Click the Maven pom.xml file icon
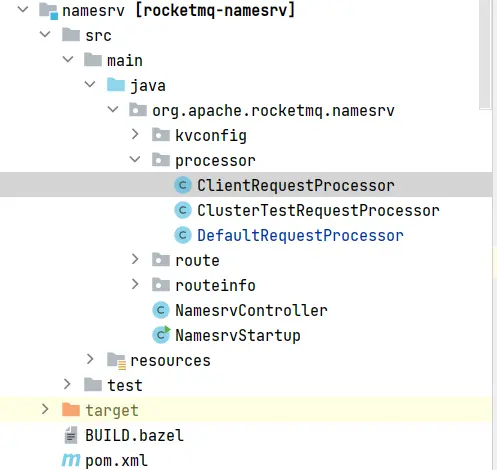The height and width of the screenshot is (470, 497). (71, 460)
